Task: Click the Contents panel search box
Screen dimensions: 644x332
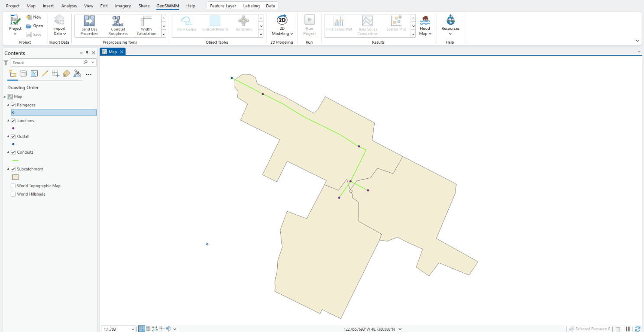Action: 48,62
